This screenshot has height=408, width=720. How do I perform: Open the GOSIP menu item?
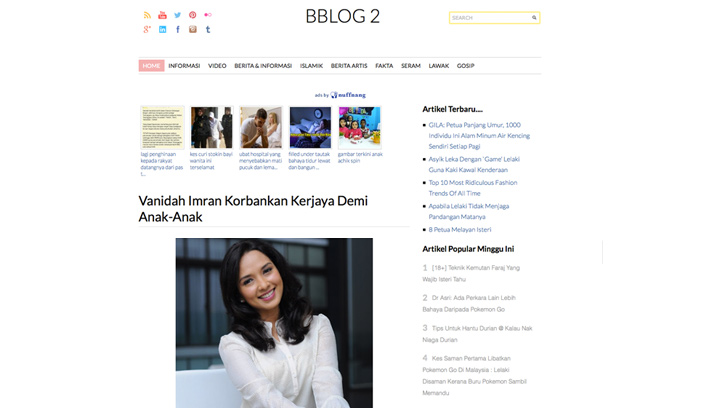point(465,66)
